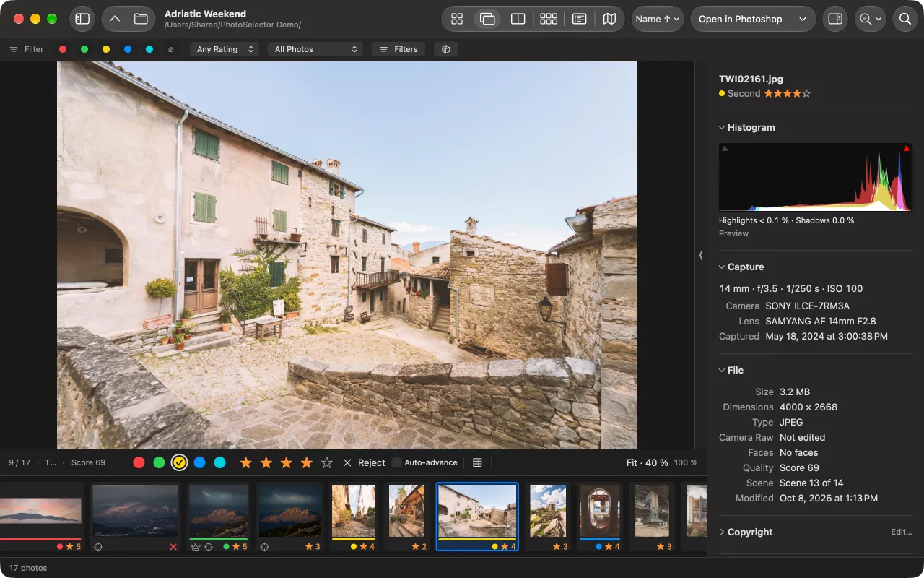Filter photos by yellow label
Viewport: 924px width, 578px height.
(106, 49)
